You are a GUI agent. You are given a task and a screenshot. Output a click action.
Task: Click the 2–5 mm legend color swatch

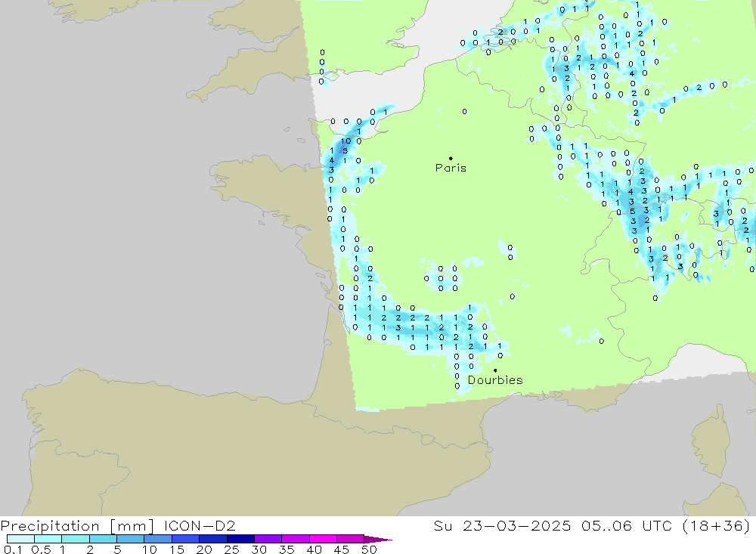pyautogui.click(x=103, y=539)
